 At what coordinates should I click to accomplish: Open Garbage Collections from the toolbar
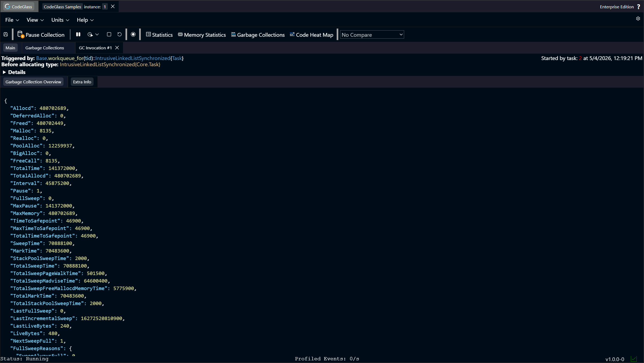(258, 35)
